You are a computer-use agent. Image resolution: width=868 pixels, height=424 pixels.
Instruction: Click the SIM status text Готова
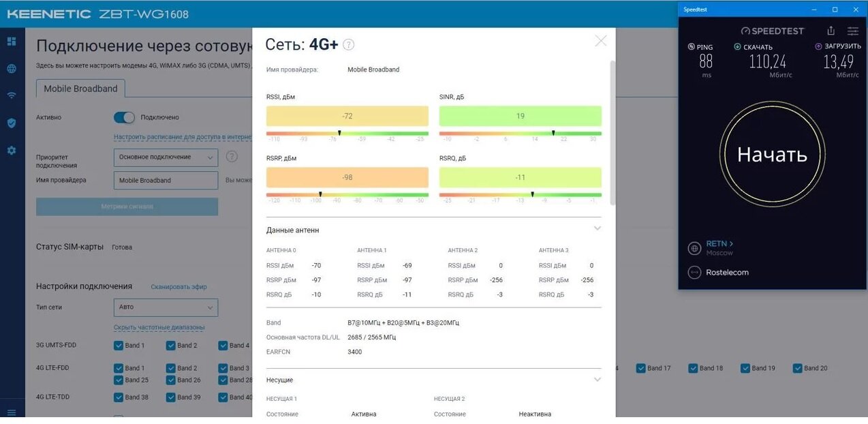click(122, 247)
